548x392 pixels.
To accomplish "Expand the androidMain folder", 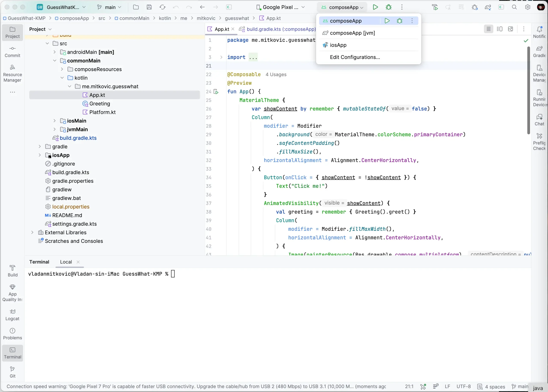I will pyautogui.click(x=55, y=52).
